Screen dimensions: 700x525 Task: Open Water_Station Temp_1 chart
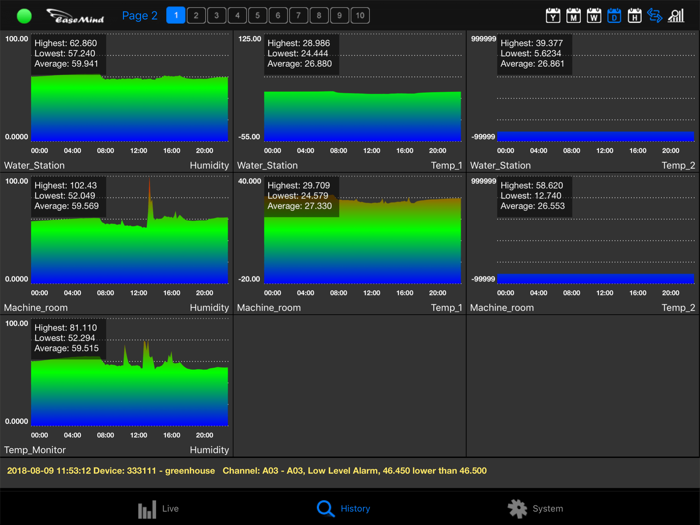coord(350,102)
